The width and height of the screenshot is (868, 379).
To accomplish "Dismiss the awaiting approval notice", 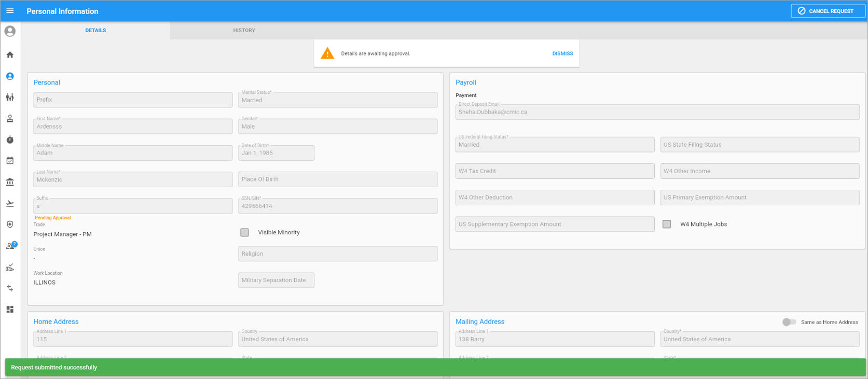I will click(x=562, y=53).
